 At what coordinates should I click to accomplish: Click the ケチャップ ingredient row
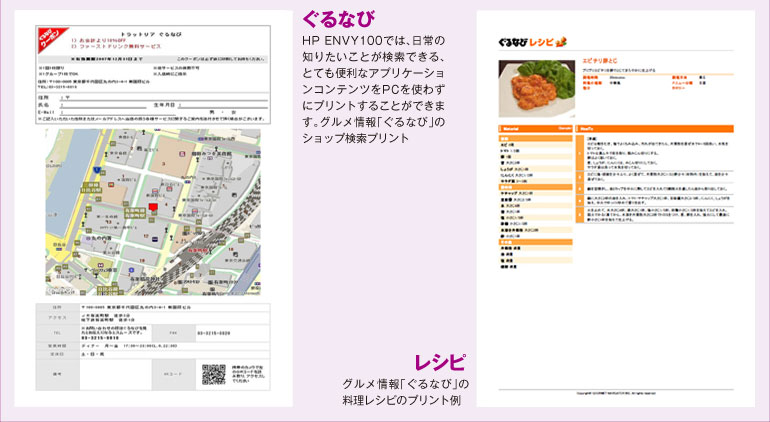[x=535, y=194]
